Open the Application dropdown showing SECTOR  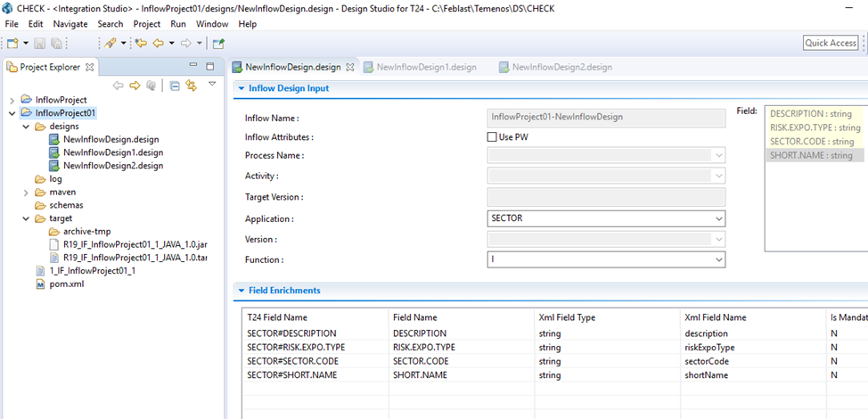point(718,218)
